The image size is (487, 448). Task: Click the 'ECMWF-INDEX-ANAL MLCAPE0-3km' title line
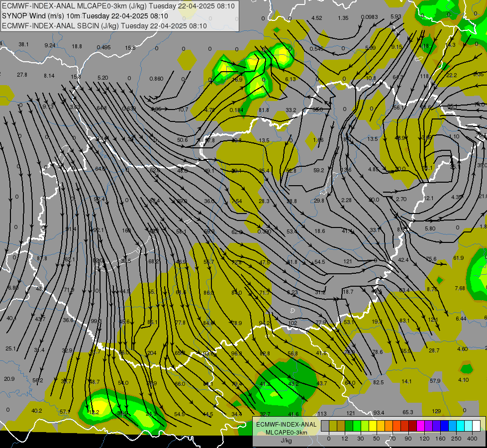point(118,6)
